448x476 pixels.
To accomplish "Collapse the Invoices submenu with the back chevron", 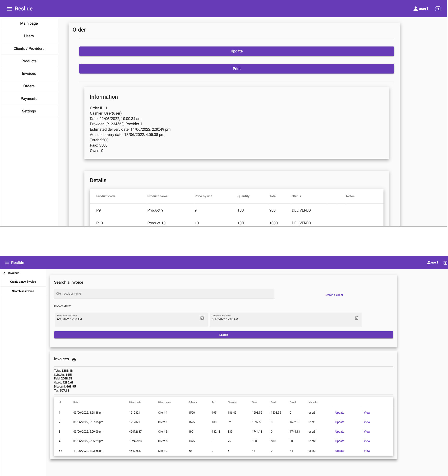I will pyautogui.click(x=4, y=273).
